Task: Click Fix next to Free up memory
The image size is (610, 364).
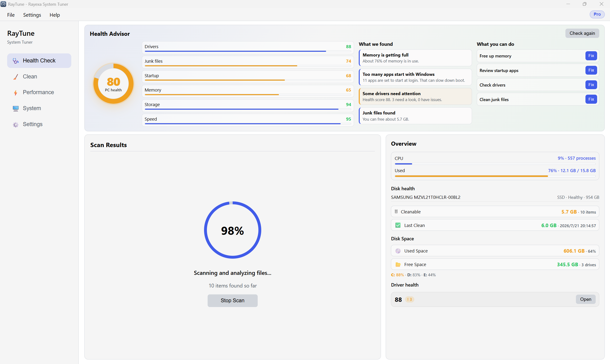Action: pyautogui.click(x=591, y=56)
